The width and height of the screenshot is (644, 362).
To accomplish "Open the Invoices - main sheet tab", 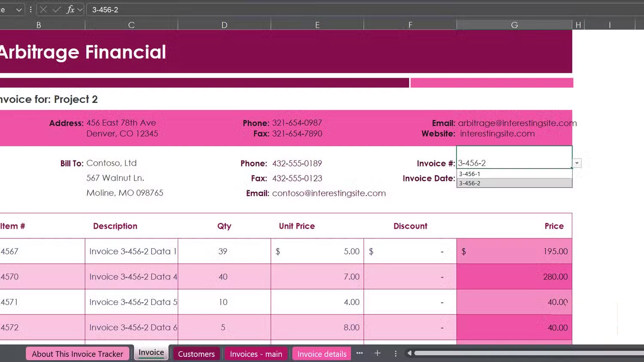I will 256,353.
